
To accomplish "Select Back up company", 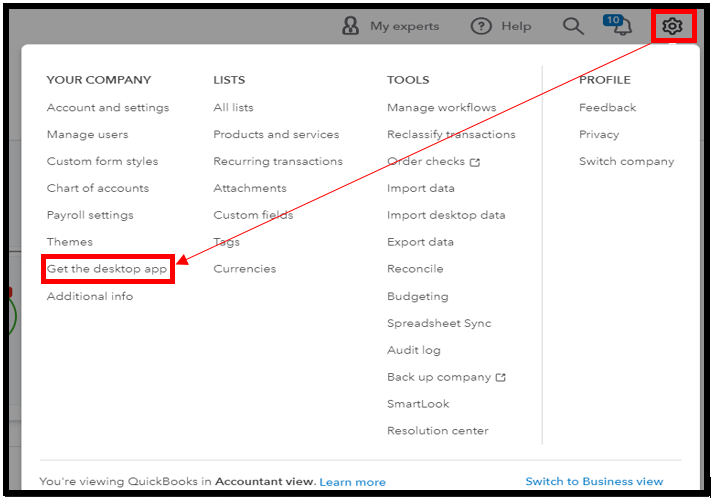I will tap(439, 377).
